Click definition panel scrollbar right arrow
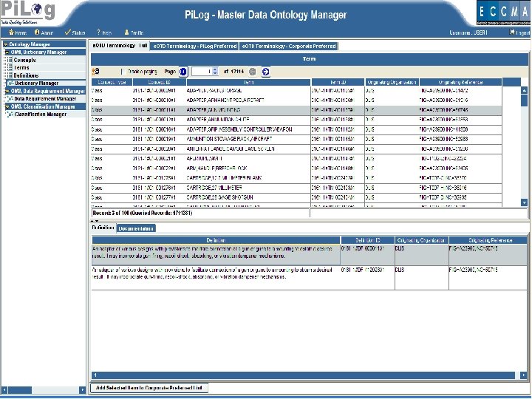 click(x=524, y=375)
